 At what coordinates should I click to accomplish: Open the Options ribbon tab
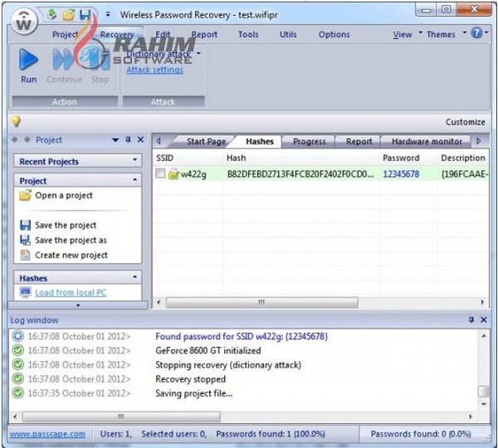coord(334,34)
